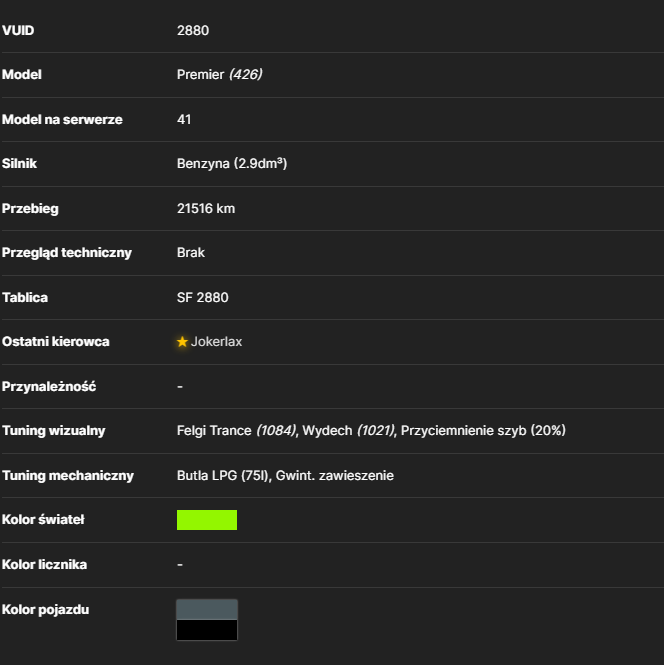The image size is (664, 665).
Task: Click the Premier model name
Action: coord(200,75)
